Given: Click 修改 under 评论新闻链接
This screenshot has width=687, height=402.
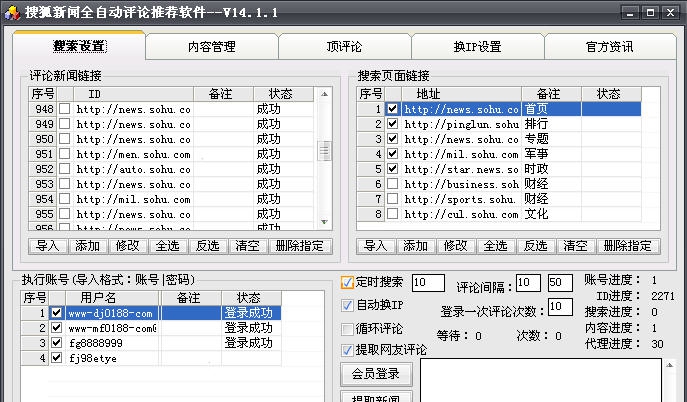Looking at the screenshot, I should click(x=127, y=246).
